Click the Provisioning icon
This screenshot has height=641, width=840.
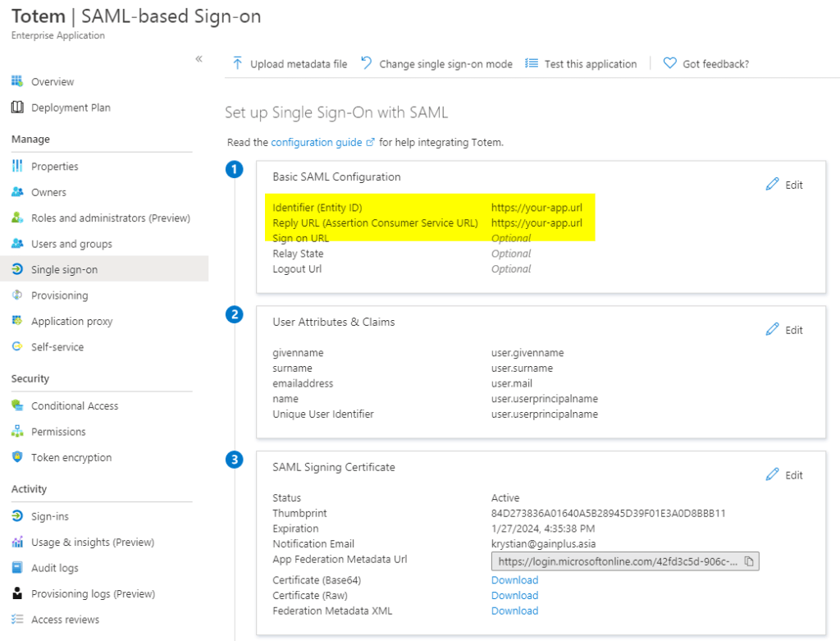[x=17, y=295]
